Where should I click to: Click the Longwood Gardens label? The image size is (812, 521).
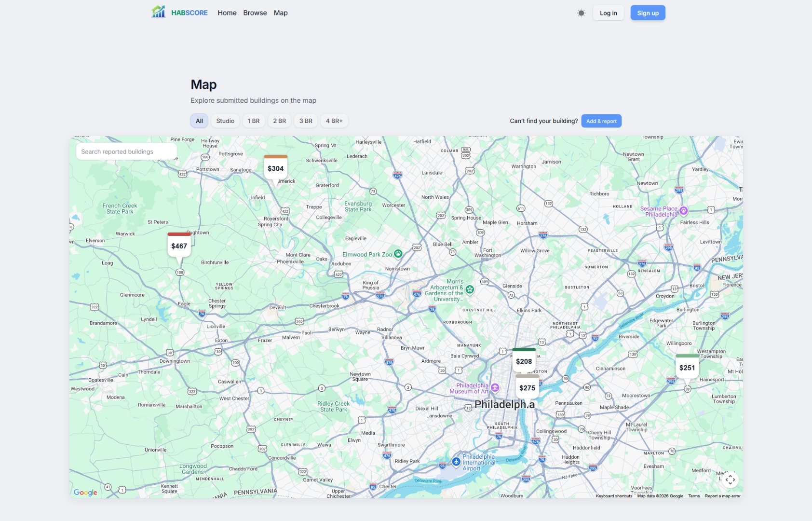click(x=193, y=469)
